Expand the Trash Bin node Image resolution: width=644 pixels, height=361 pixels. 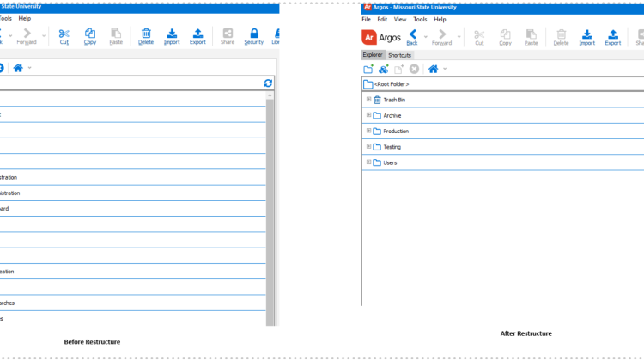point(368,100)
